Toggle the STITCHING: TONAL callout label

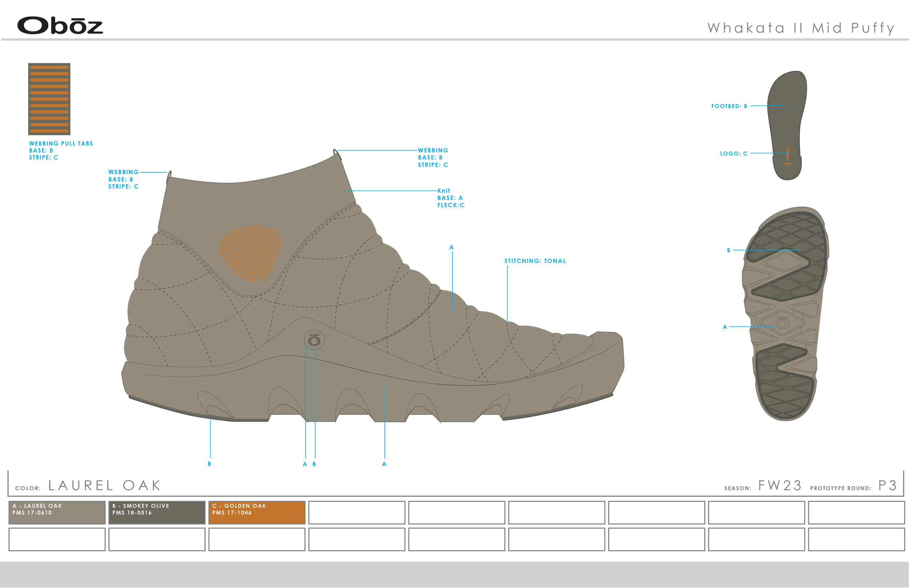tap(535, 261)
